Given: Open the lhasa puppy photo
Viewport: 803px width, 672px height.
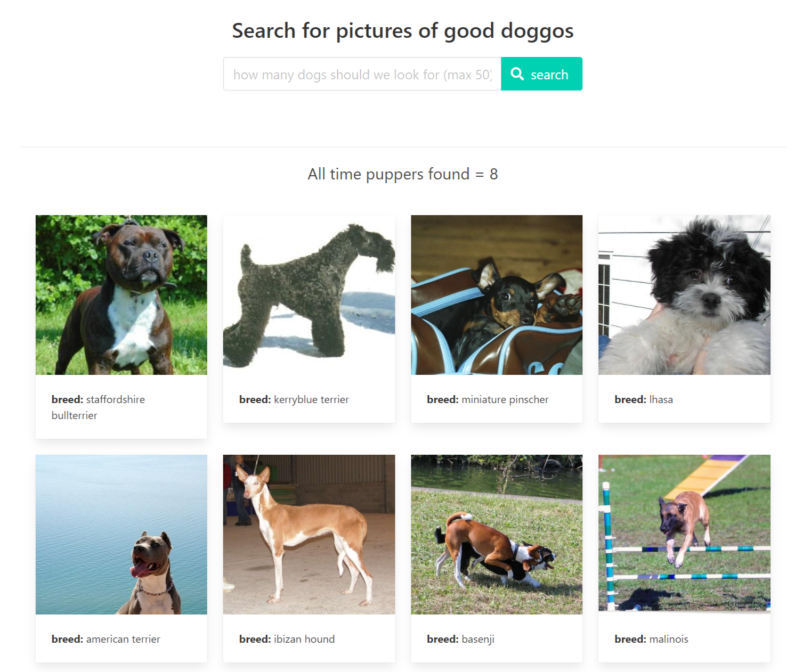Looking at the screenshot, I should point(684,295).
